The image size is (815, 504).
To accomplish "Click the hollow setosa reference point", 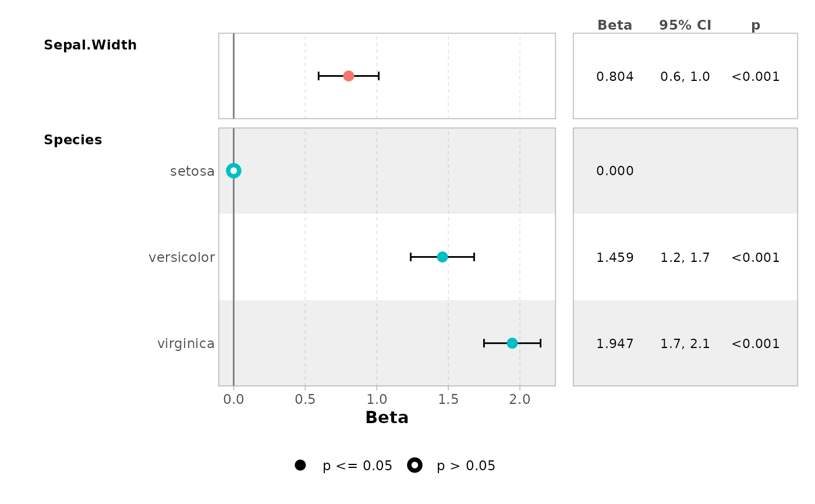I will [x=233, y=171].
